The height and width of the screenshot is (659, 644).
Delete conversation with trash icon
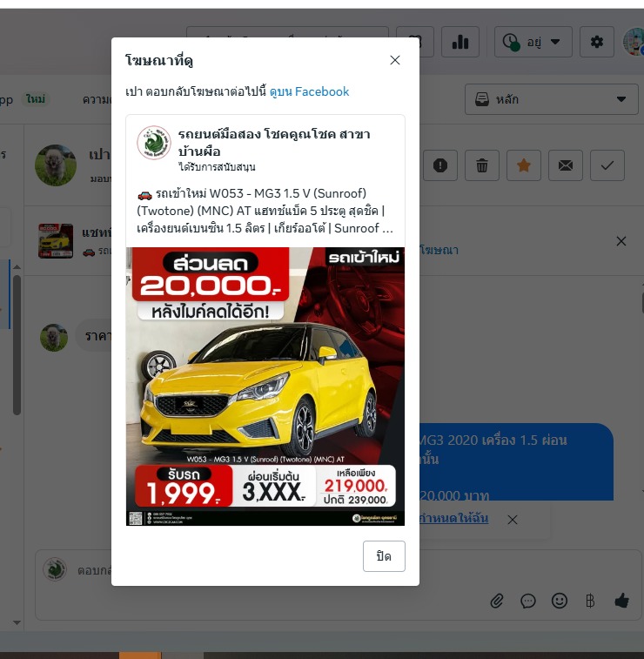point(482,165)
